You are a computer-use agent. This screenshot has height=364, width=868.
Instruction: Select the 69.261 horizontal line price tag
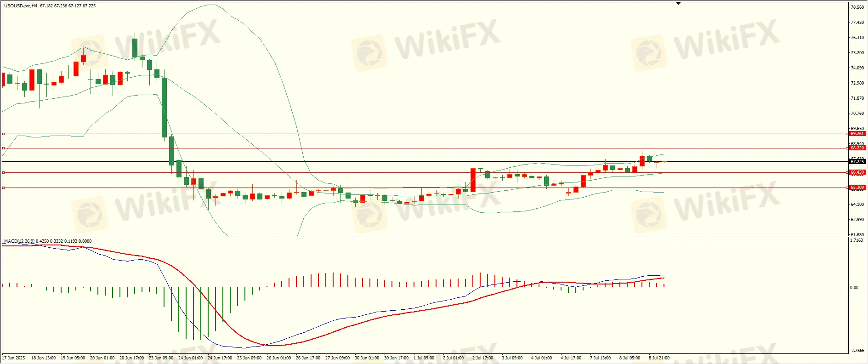pos(857,134)
